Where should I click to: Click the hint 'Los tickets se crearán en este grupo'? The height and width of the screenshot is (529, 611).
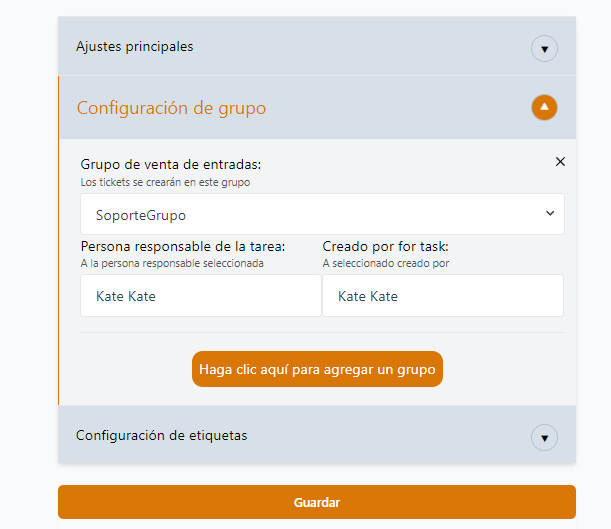point(165,183)
